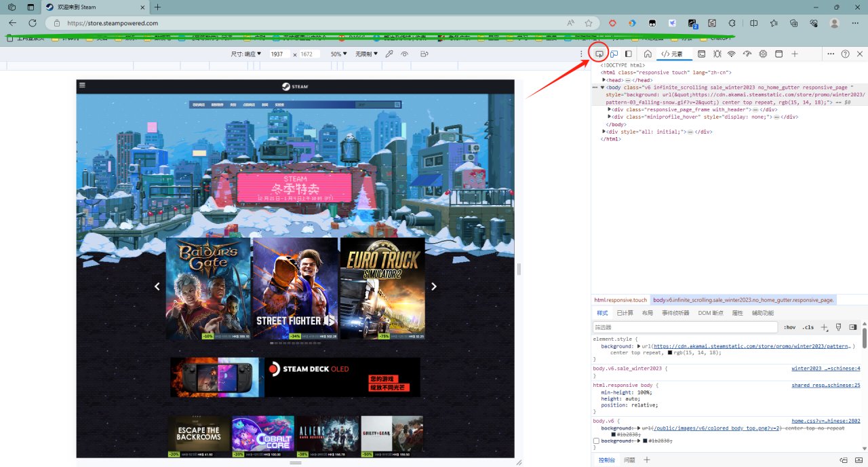The width and height of the screenshot is (868, 467).
Task: Expand the miniprofile_hover div node
Action: (610, 117)
